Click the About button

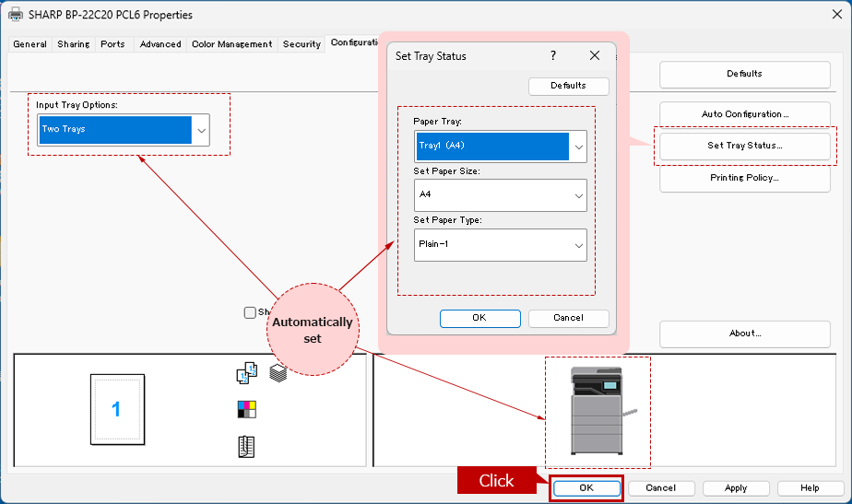[744, 334]
